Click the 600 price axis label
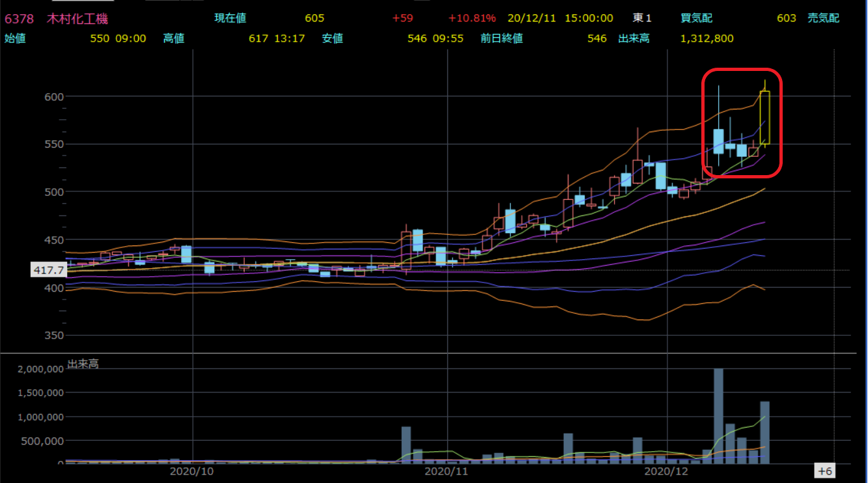Image resolution: width=868 pixels, height=483 pixels. point(54,96)
